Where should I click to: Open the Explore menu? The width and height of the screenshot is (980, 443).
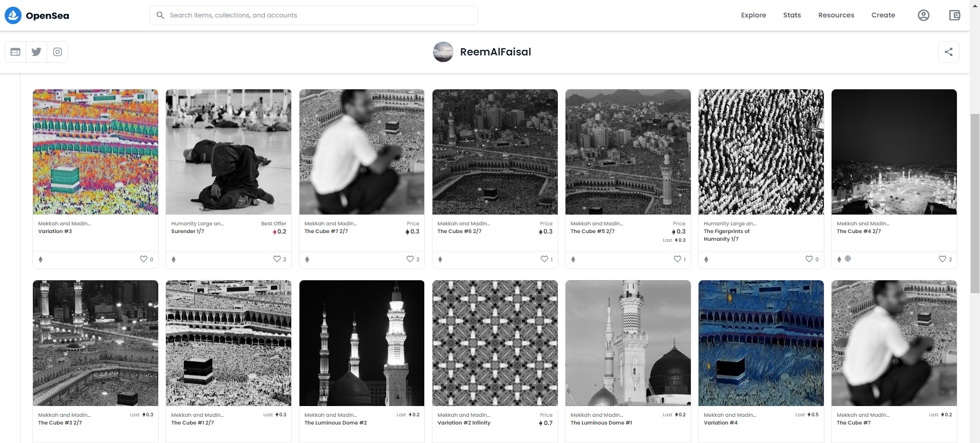point(753,15)
